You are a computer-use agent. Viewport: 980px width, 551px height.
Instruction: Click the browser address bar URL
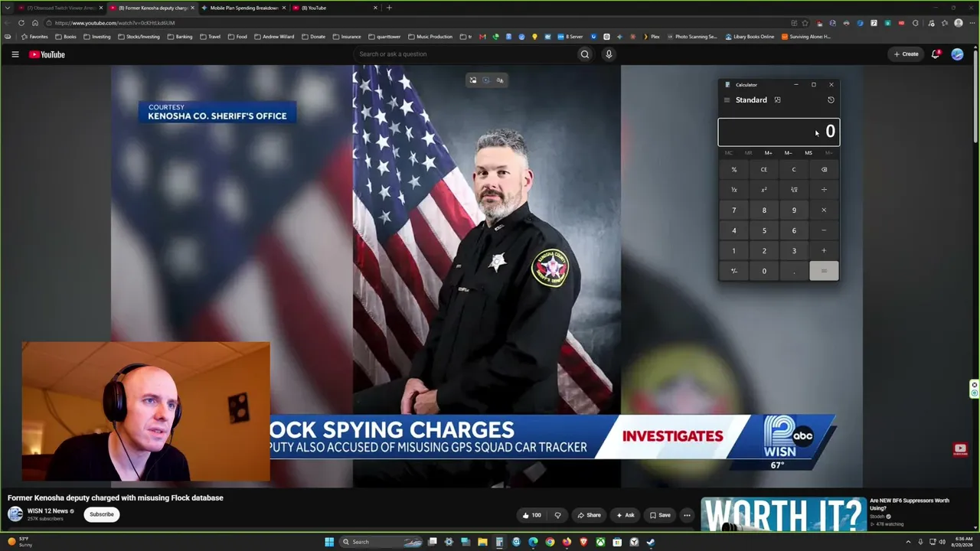pyautogui.click(x=115, y=23)
